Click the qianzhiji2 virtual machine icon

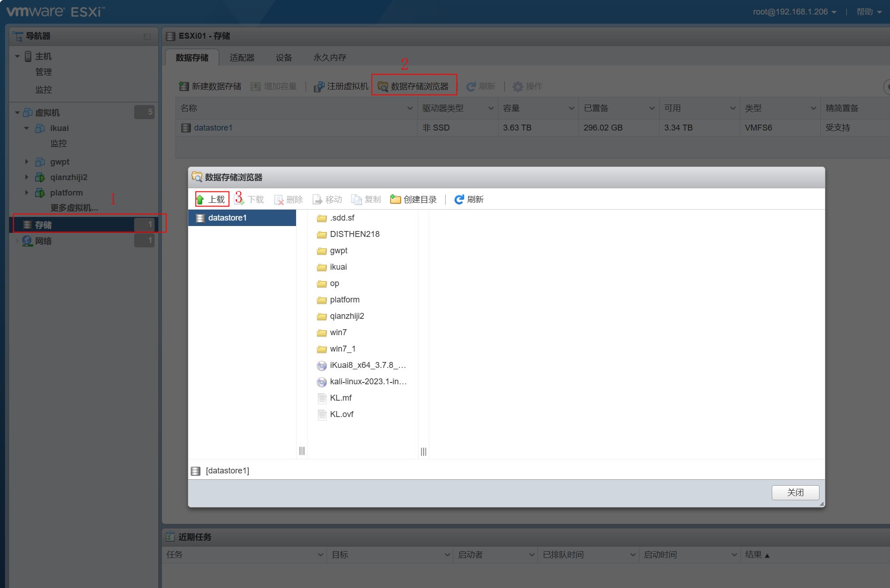(x=40, y=177)
